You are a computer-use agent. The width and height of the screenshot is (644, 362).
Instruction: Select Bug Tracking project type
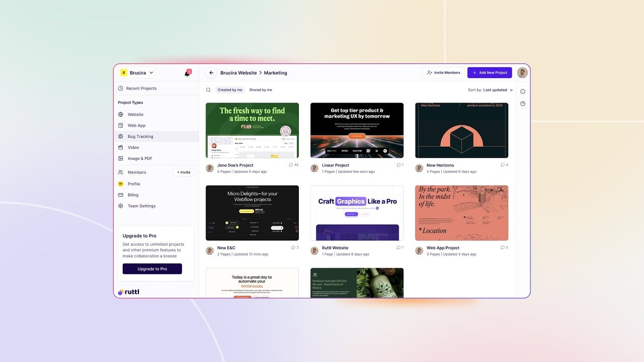tap(140, 136)
